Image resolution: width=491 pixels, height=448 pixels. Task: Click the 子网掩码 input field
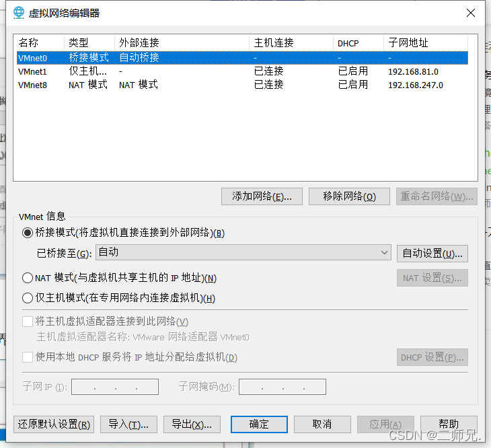point(282,387)
